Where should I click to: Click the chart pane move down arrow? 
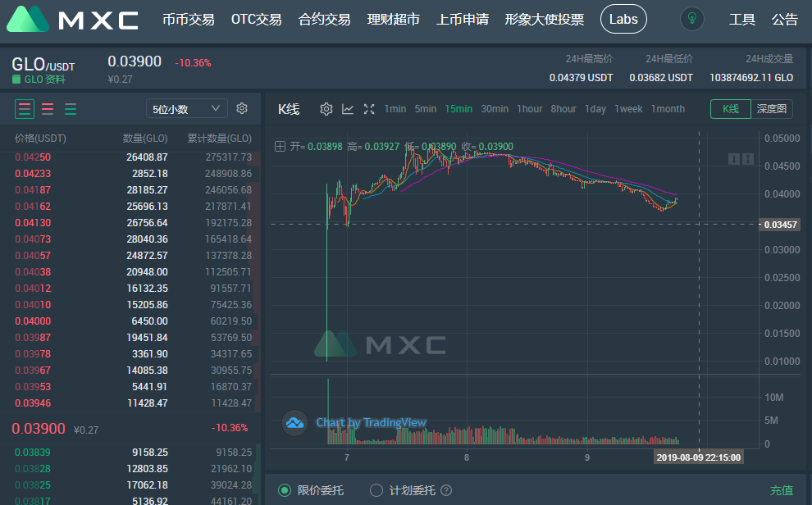pos(734,159)
